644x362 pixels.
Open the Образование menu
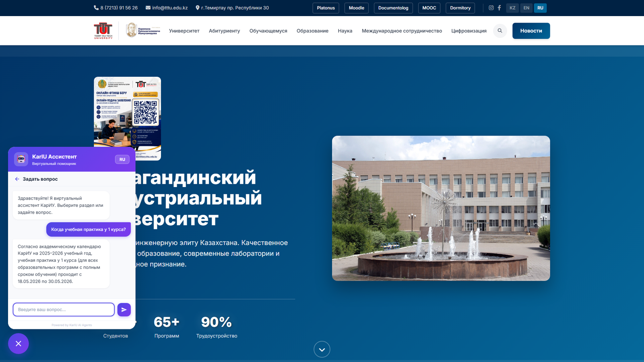pos(313,31)
